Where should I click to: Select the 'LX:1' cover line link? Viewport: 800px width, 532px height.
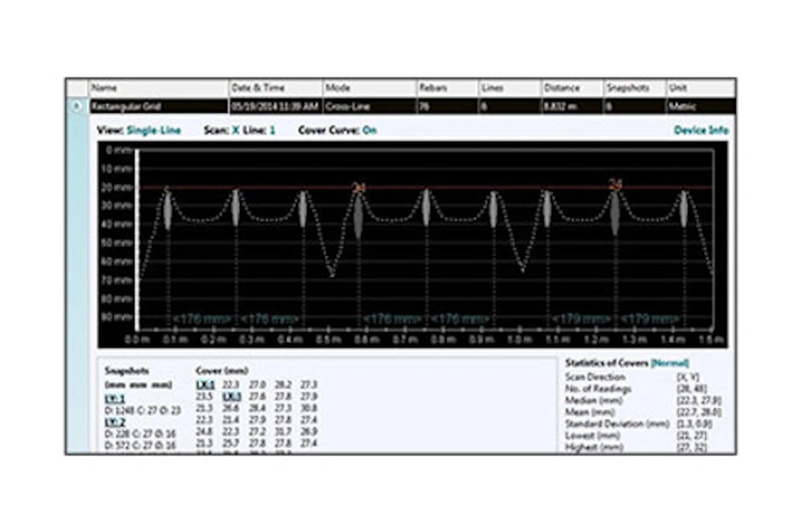point(205,385)
